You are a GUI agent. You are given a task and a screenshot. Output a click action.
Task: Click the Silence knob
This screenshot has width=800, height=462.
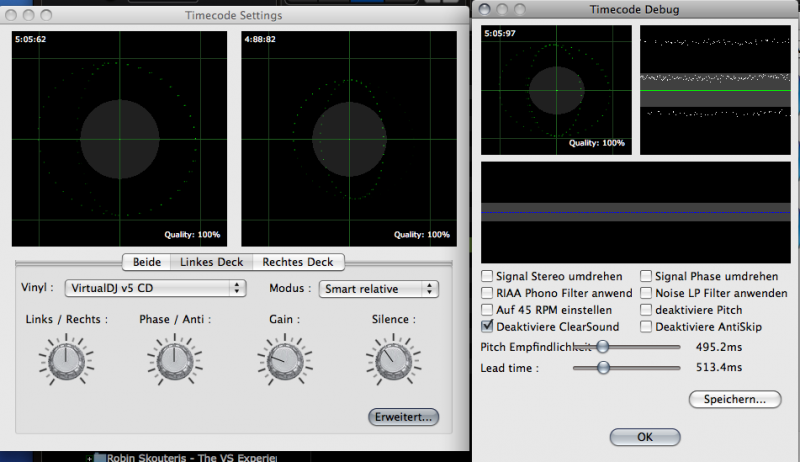tap(388, 357)
